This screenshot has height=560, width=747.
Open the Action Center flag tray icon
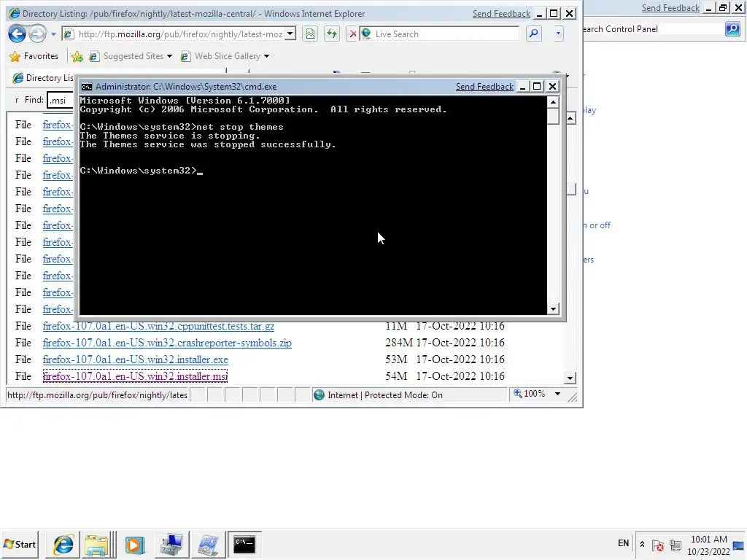[658, 545]
